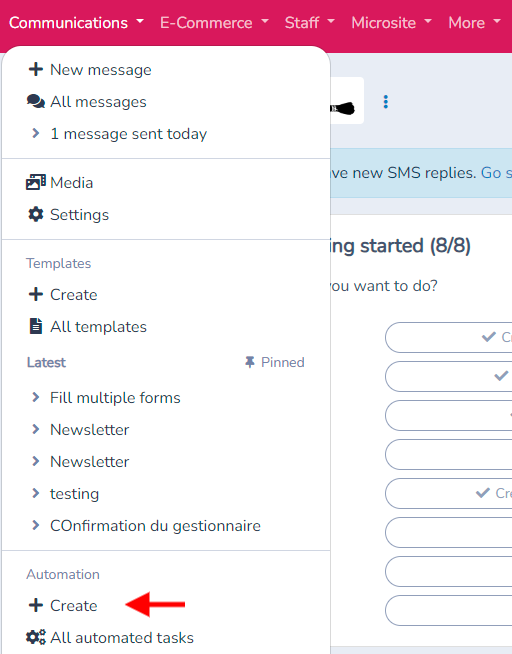Click the plus icon to create a template
Viewport: 512px width, 654px height.
pos(36,294)
